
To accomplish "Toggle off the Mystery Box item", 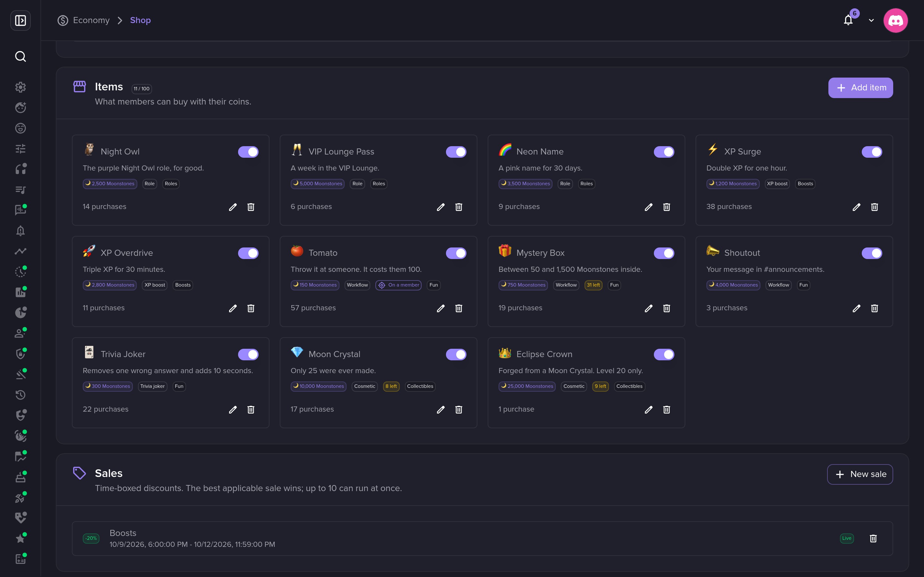I will click(663, 253).
